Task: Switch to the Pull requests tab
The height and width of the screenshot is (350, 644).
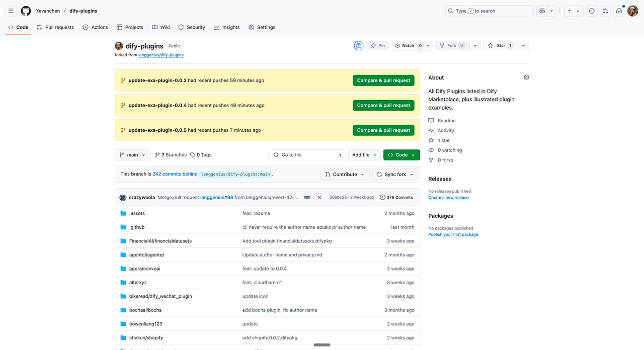Action: coord(55,27)
